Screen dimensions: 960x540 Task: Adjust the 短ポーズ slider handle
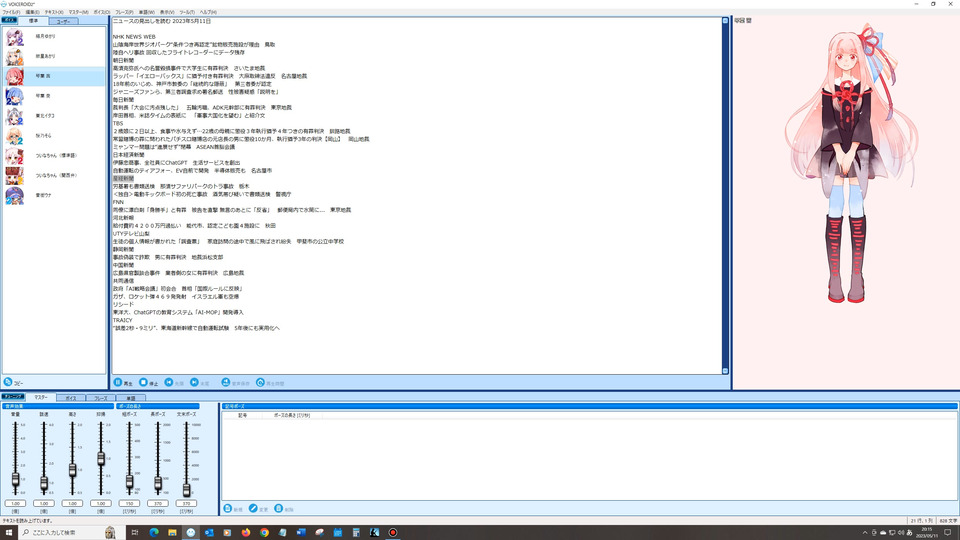coord(129,482)
